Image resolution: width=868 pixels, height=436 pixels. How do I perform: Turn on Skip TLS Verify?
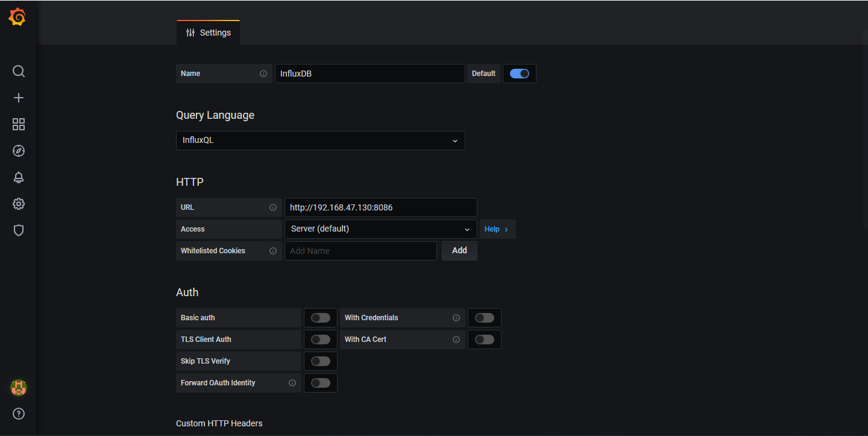[x=320, y=361]
